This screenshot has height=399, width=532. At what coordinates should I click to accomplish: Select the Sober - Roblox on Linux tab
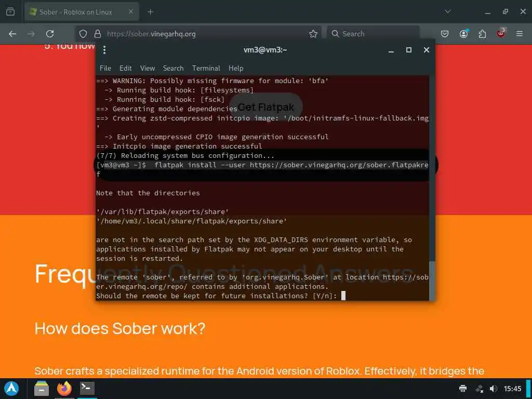(82, 12)
